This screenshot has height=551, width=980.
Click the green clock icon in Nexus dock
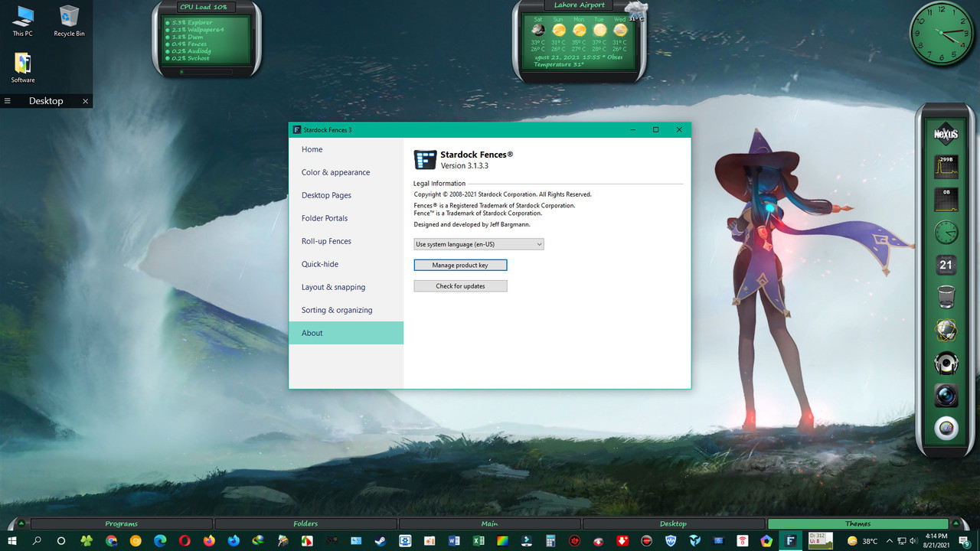(946, 232)
